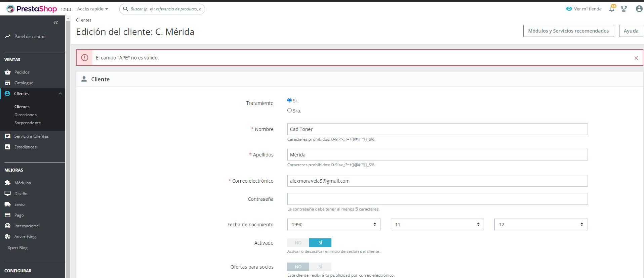This screenshot has height=278, width=644.
Task: Click the Pago credit card icon
Action: 7,215
